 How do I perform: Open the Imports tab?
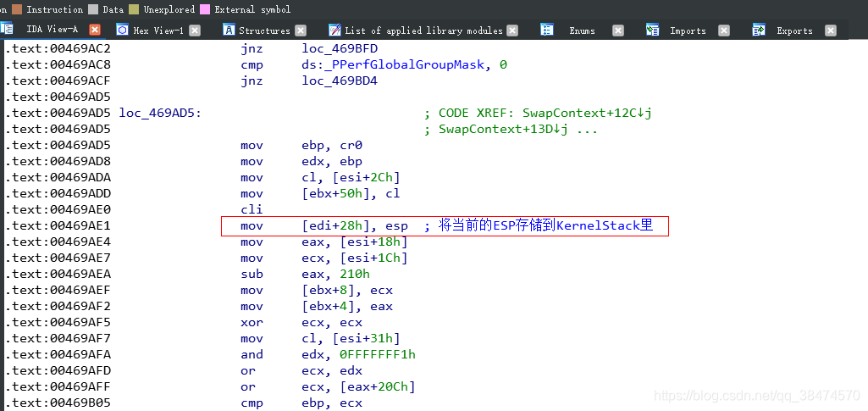(688, 31)
